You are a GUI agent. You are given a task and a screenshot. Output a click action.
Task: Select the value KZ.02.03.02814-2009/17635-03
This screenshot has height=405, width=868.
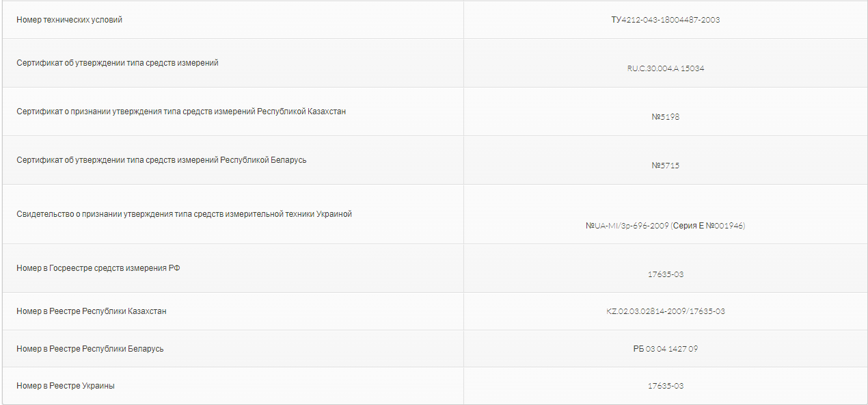tap(666, 311)
